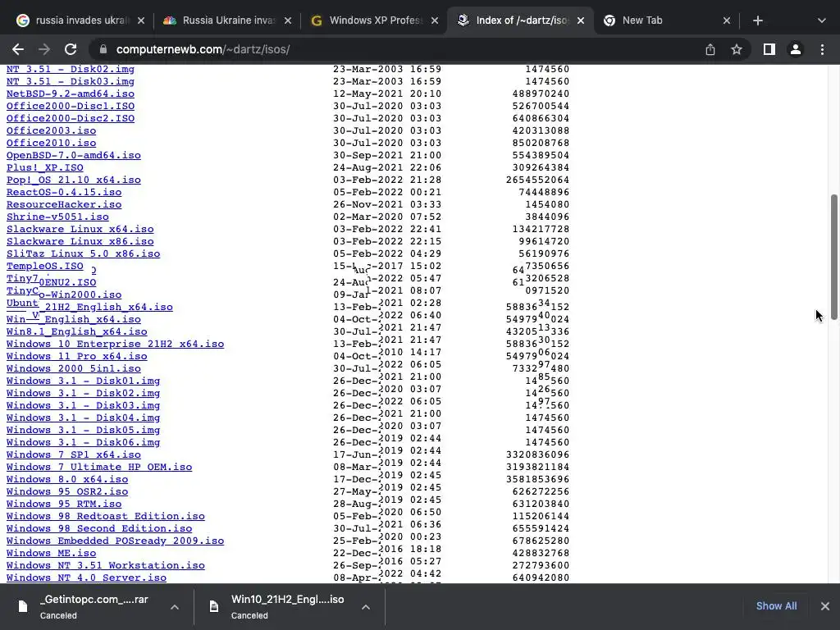Click Windows_NT_3.51_Workstation.iso link
The image size is (840, 630).
pos(106,566)
